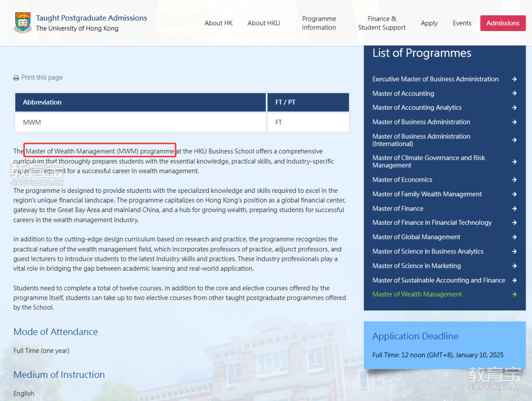532x401 pixels.
Task: Open Master of Science in Business Analytics
Action: pyautogui.click(x=428, y=251)
